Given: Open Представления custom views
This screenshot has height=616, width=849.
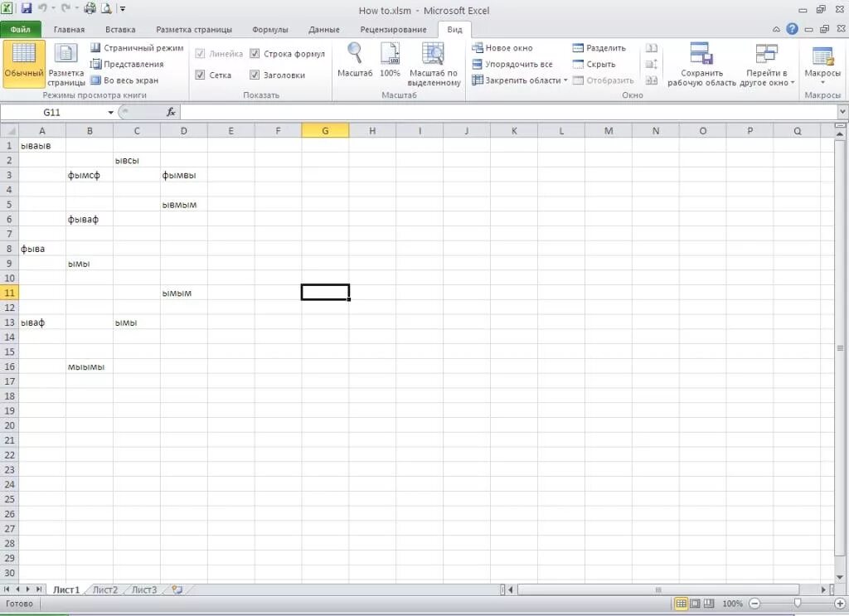Looking at the screenshot, I should click(127, 64).
